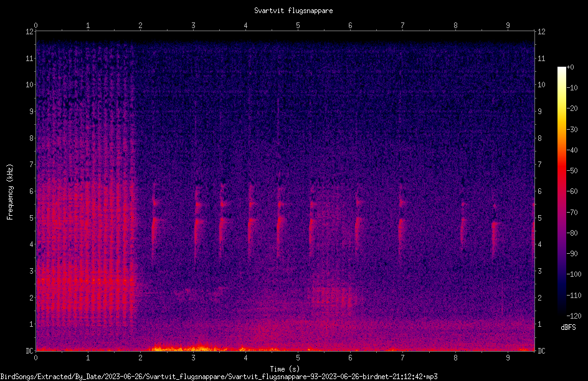Click the bird call streak at the 7 second mark

coord(401,221)
